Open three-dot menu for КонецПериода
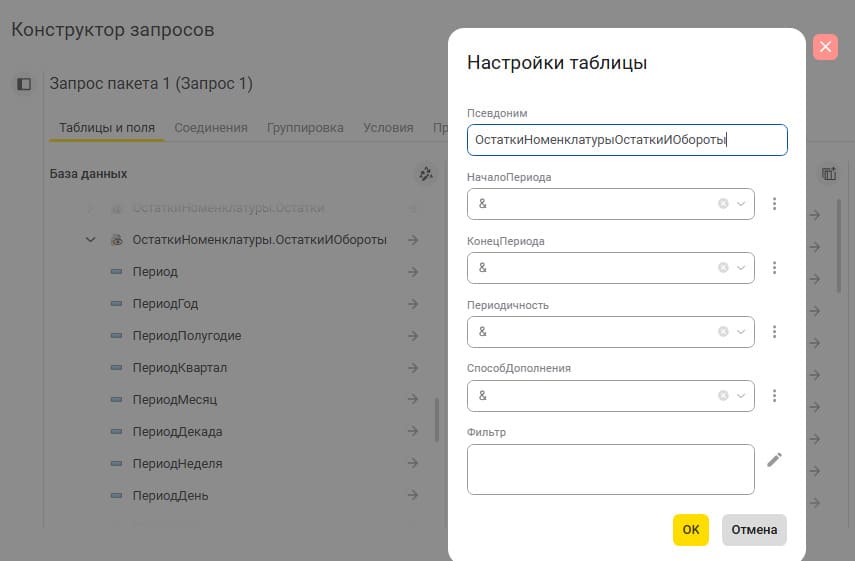 coord(774,268)
